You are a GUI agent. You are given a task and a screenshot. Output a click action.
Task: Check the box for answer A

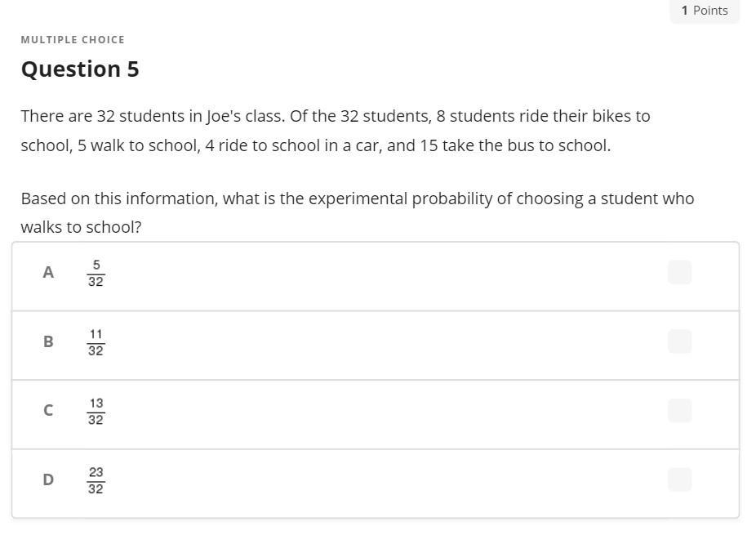679,272
